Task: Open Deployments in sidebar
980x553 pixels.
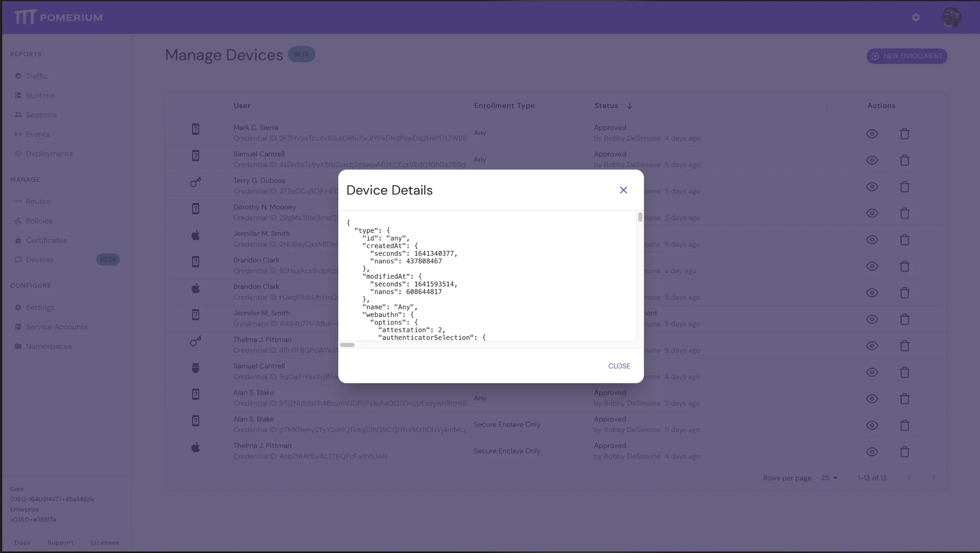Action: [x=49, y=154]
